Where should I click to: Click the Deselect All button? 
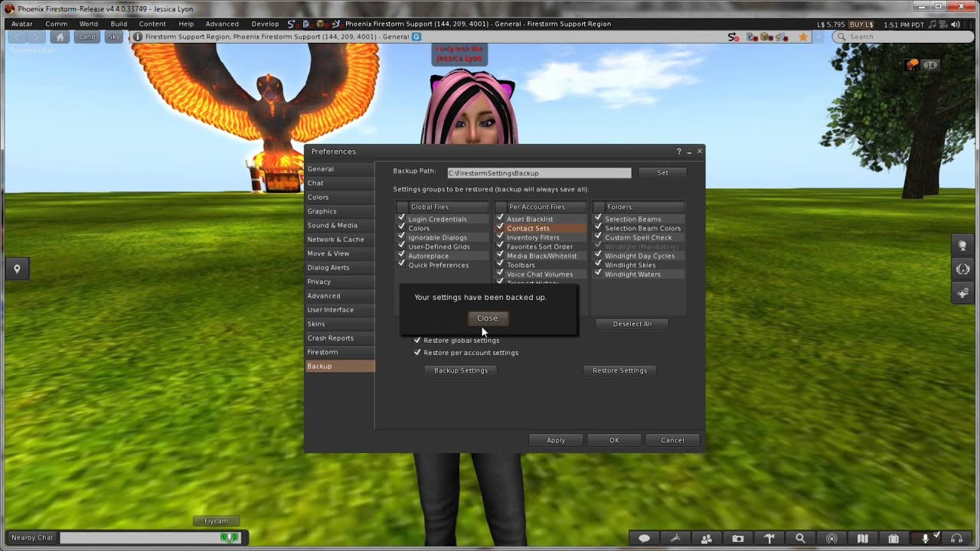point(632,324)
